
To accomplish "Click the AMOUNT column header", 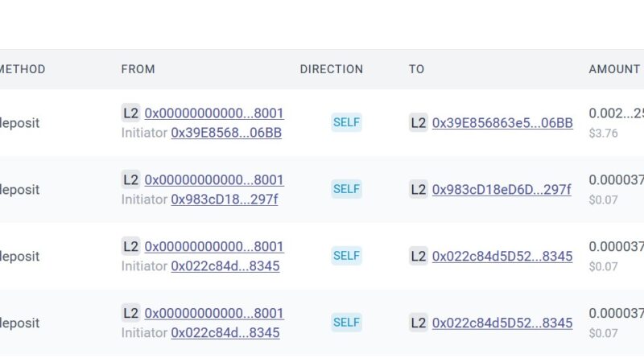I will pyautogui.click(x=614, y=69).
